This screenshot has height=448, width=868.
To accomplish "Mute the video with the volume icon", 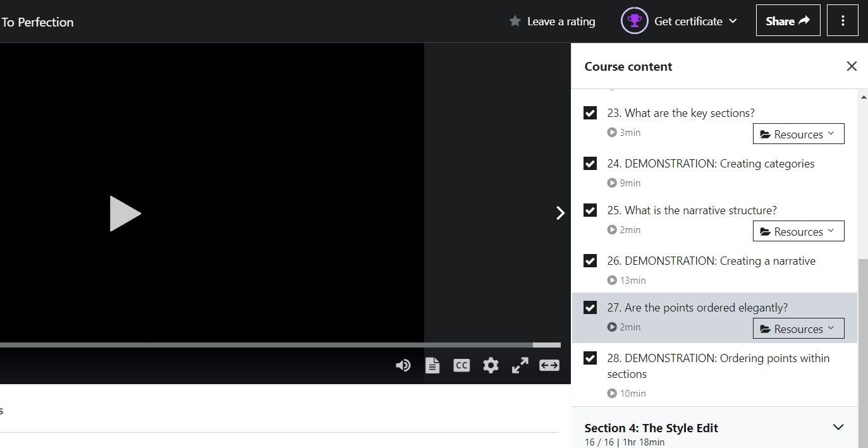I will (403, 365).
